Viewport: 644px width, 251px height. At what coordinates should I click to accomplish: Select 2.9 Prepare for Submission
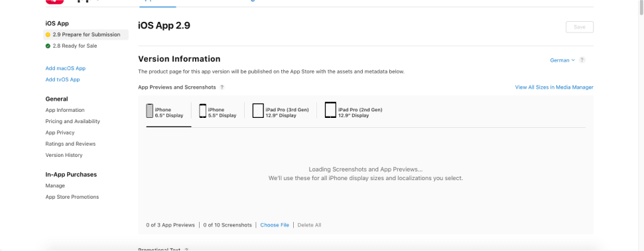[x=86, y=35]
